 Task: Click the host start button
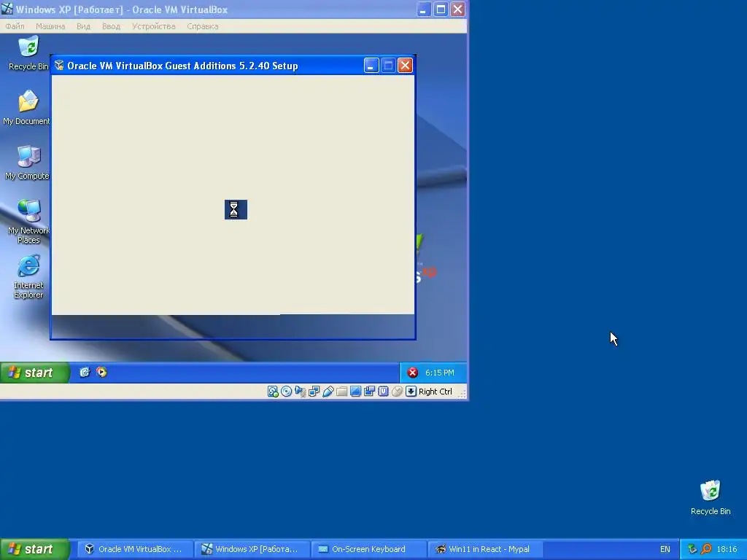(35, 549)
